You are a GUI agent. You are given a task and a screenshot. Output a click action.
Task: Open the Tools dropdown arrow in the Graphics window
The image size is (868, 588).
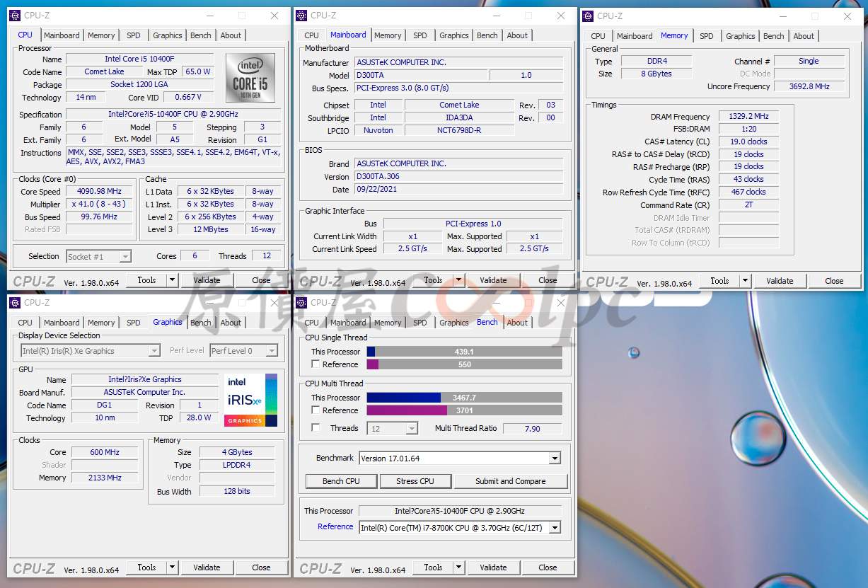(172, 567)
